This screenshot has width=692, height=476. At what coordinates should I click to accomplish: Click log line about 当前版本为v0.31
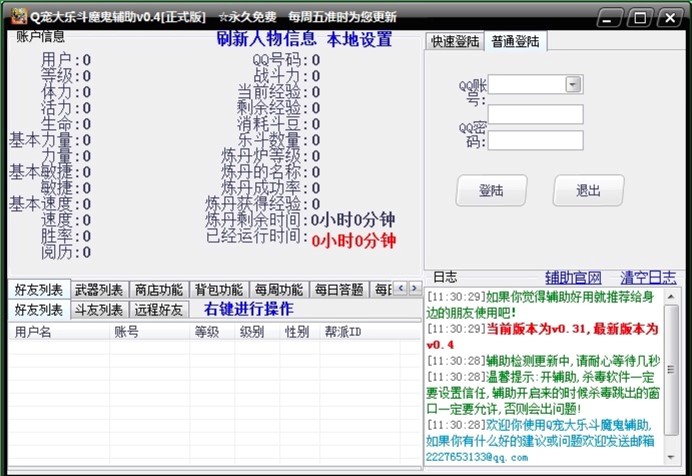[x=543, y=337]
